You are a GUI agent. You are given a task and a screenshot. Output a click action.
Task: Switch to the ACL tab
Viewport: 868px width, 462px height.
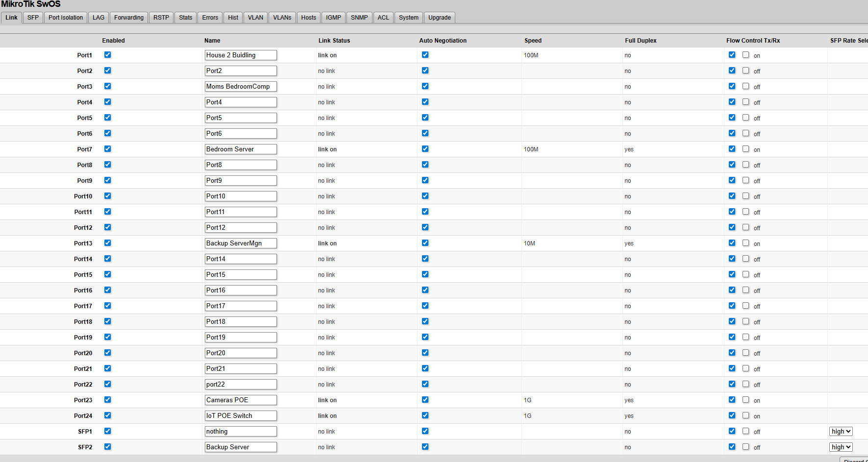383,18
